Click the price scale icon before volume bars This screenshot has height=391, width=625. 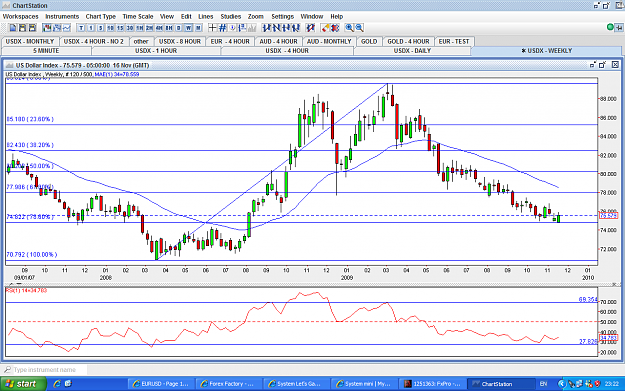tap(242, 28)
